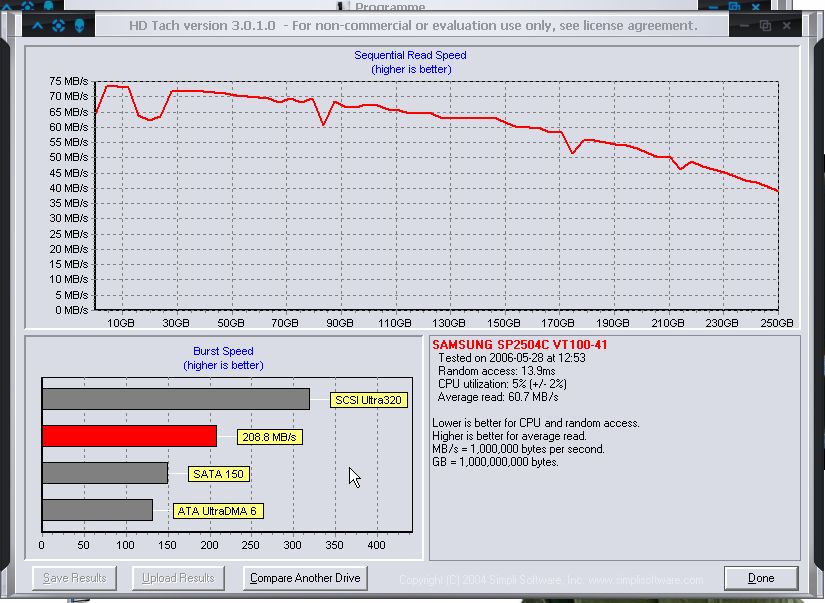Image resolution: width=825 pixels, height=603 pixels.
Task: Close the HD Tach window
Action: click(x=787, y=25)
